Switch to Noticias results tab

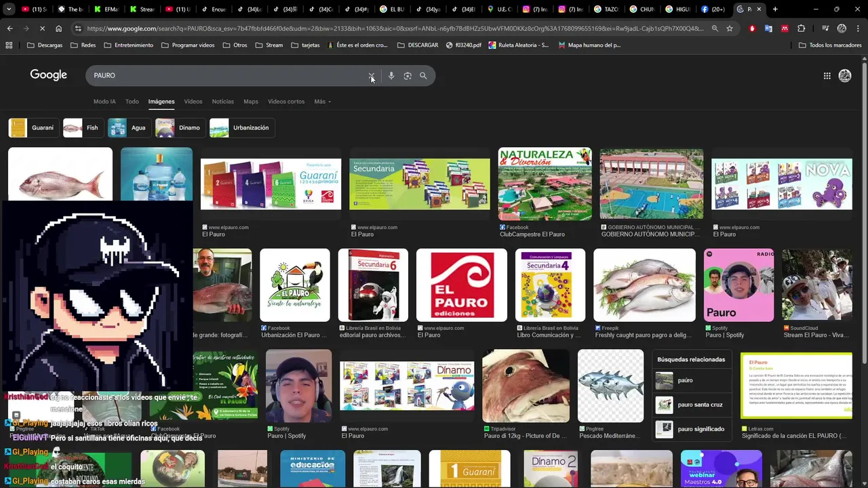click(222, 102)
